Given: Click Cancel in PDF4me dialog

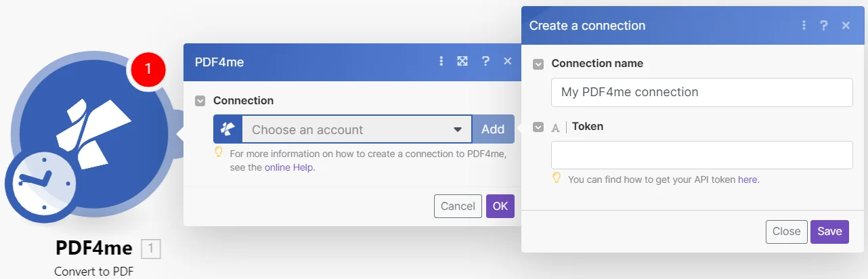Looking at the screenshot, I should coord(458,207).
